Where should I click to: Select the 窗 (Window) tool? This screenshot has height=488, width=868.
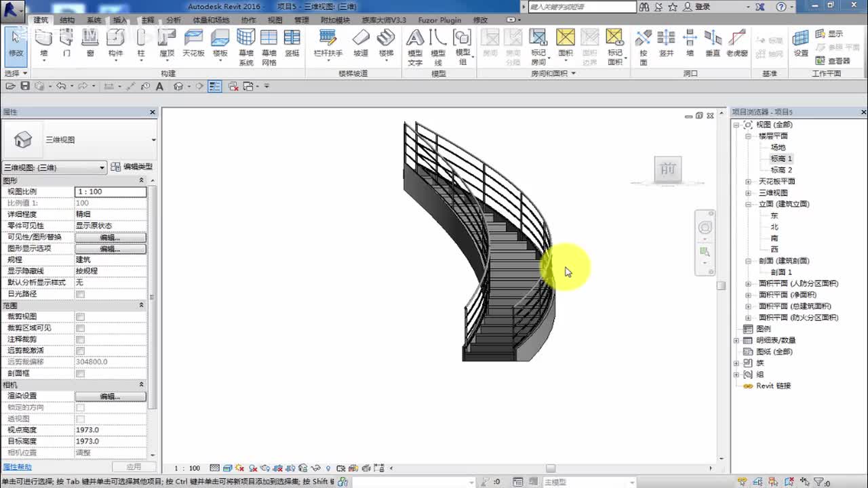(90, 43)
